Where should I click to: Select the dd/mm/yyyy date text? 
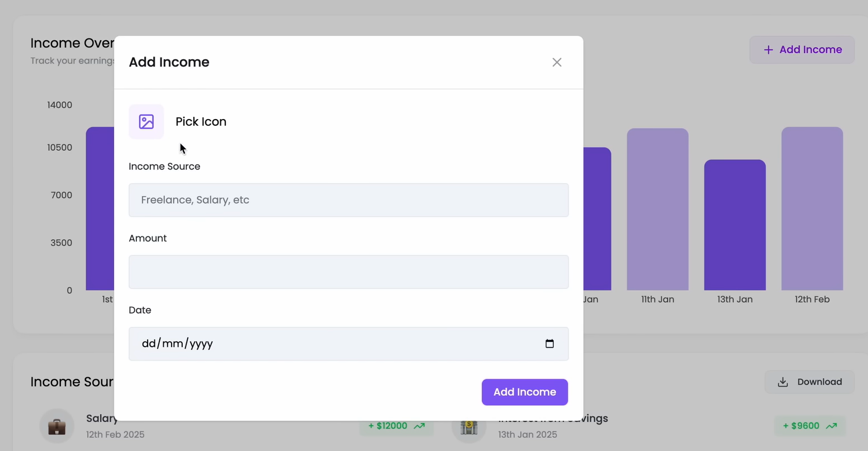177,344
